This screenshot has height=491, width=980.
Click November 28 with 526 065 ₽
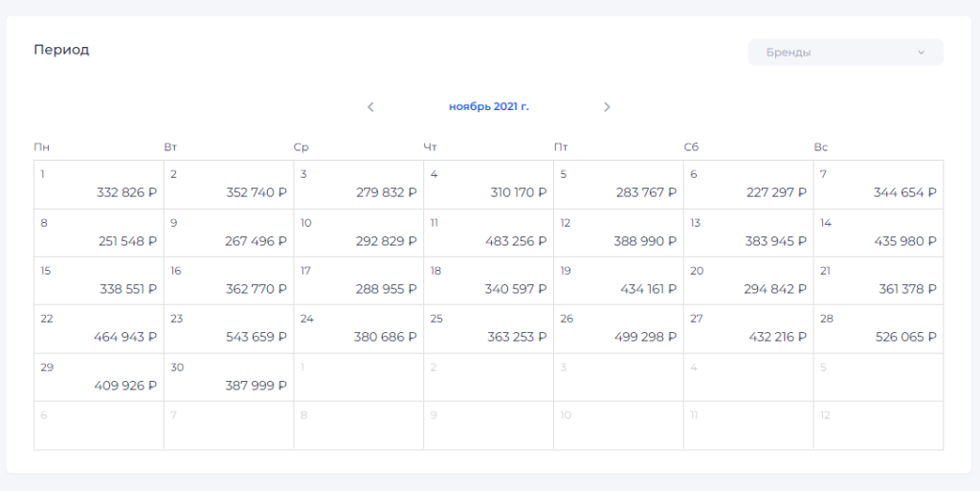point(878,328)
